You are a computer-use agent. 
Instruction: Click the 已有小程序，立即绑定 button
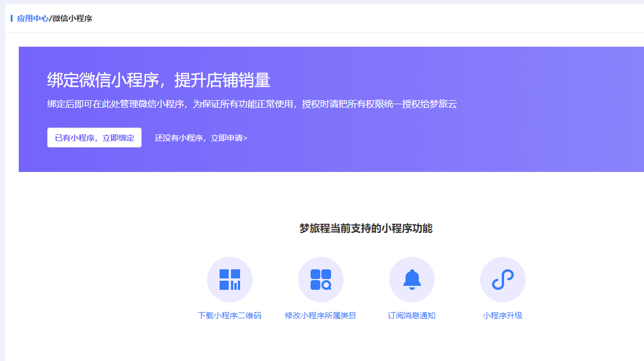point(94,138)
